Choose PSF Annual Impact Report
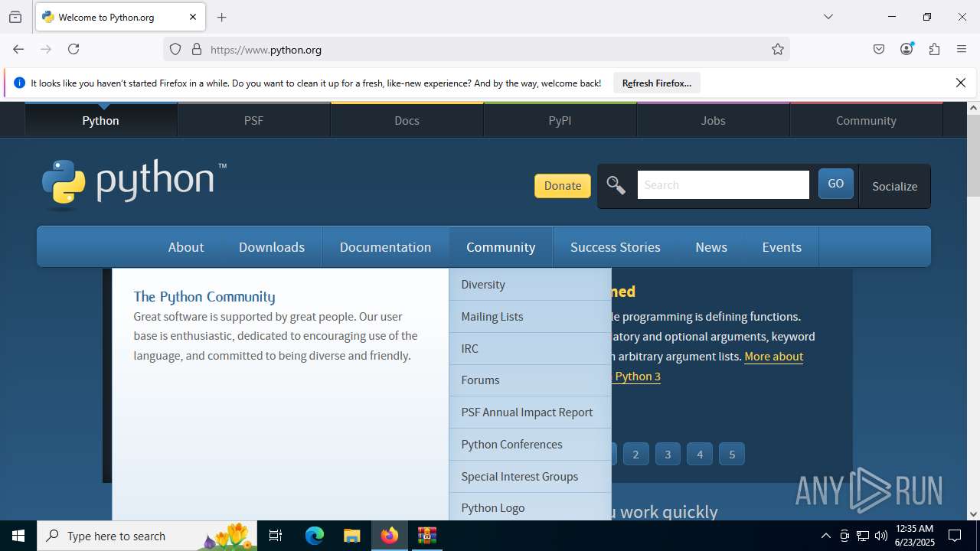 pos(530,412)
